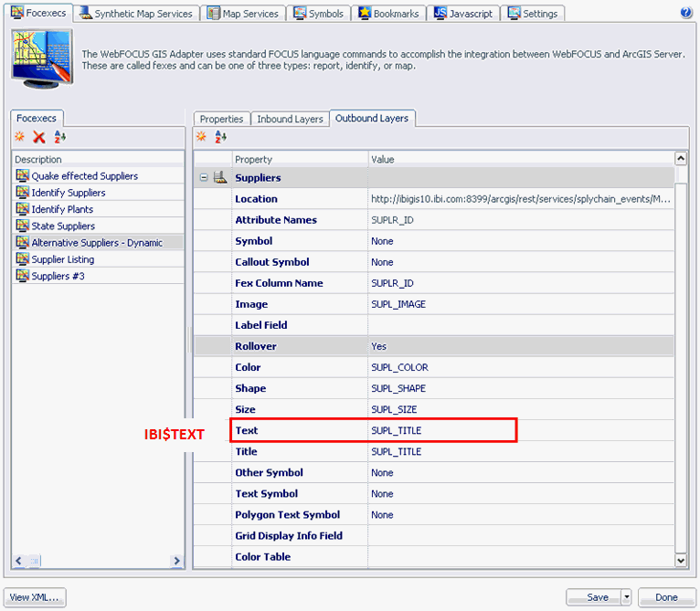Click icon beside Supplier Listing

[22, 258]
